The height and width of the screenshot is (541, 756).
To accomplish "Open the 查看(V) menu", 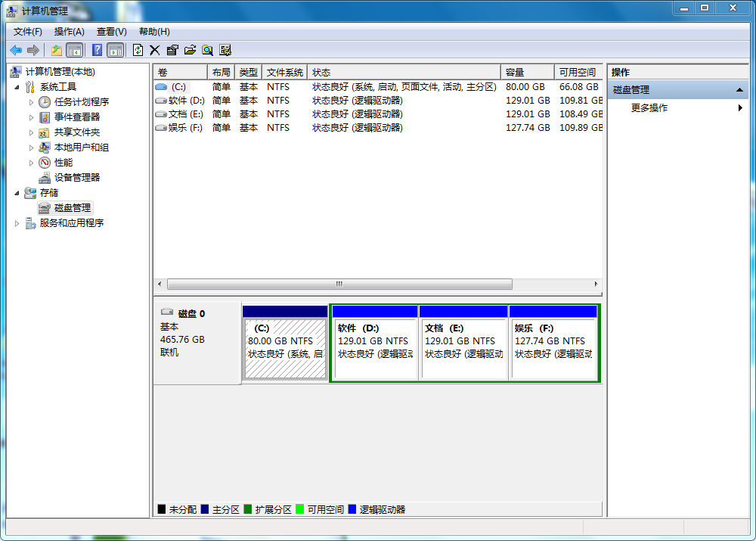I will click(111, 32).
